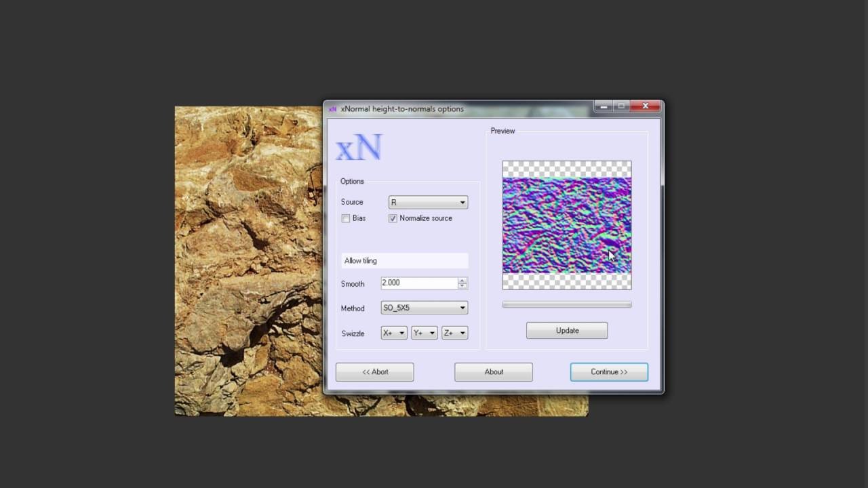
Task: Close the xNormal height-to-normals window
Action: 646,106
